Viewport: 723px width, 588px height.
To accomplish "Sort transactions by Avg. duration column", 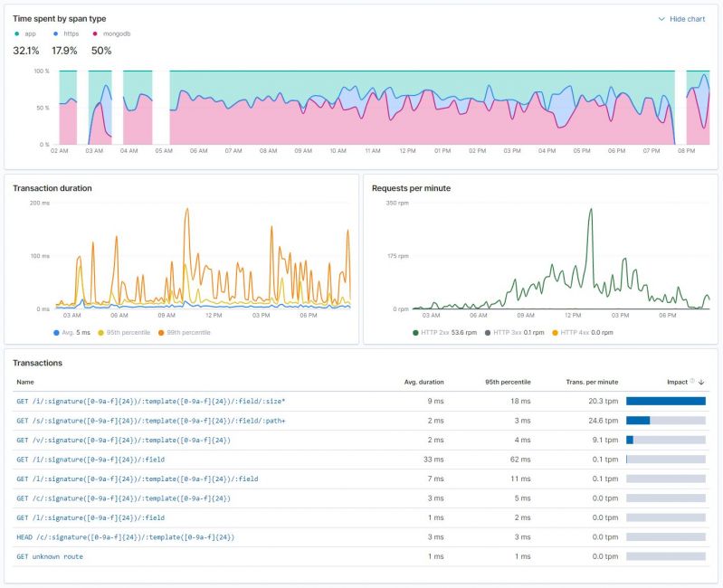I will [423, 382].
